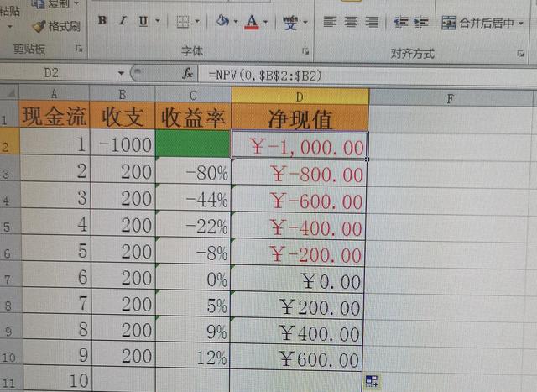The image size is (537, 392).
Task: Open underline style dropdown arrow
Action: point(158,21)
